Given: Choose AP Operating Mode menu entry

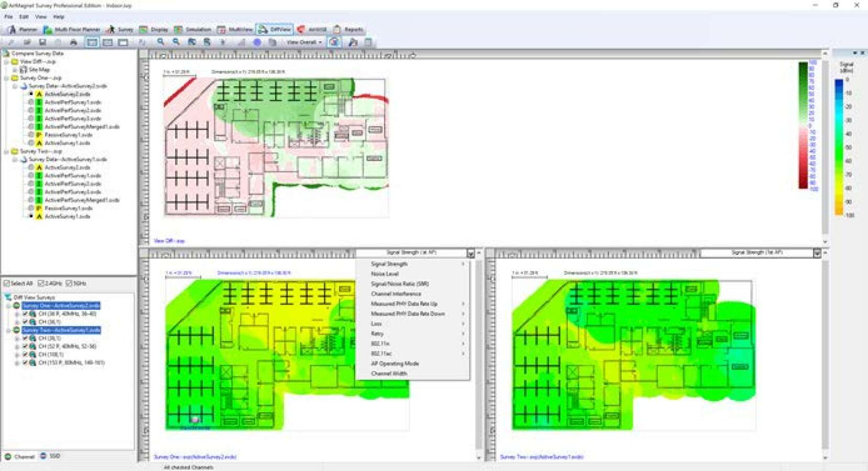Looking at the screenshot, I should point(412,363).
